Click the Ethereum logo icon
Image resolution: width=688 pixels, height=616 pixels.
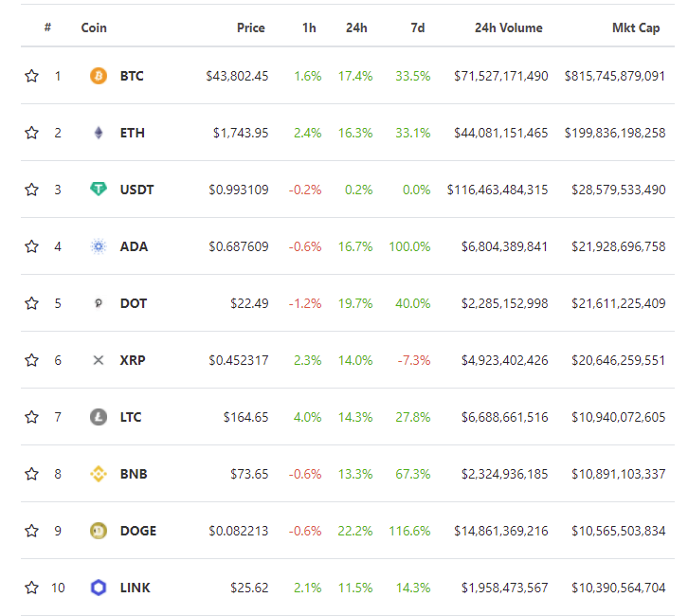99,133
